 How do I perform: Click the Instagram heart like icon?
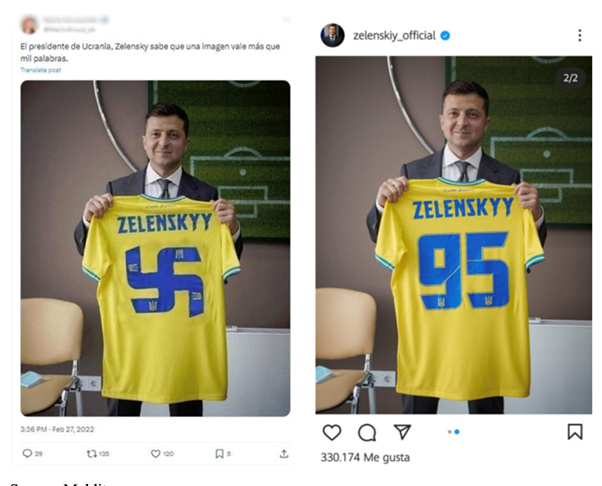click(332, 432)
